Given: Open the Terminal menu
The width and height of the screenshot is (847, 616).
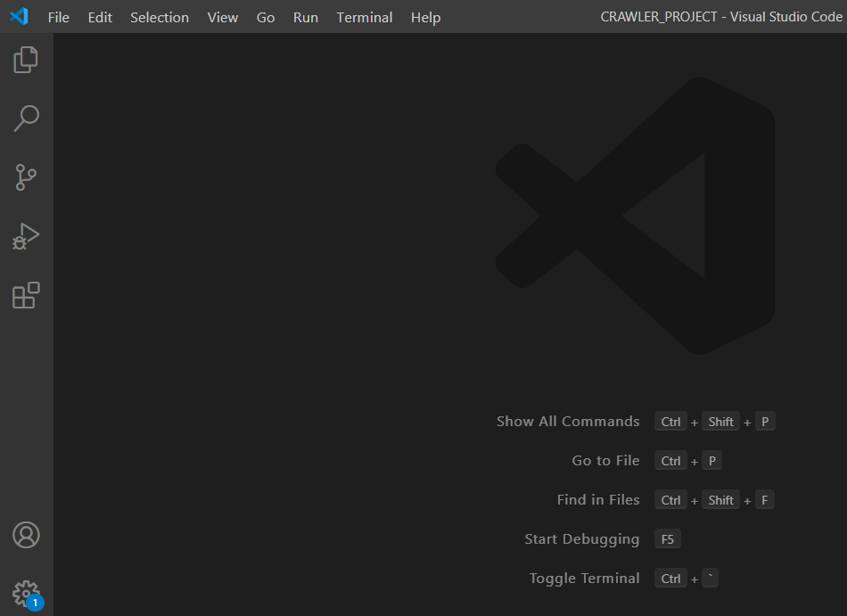Looking at the screenshot, I should (364, 17).
